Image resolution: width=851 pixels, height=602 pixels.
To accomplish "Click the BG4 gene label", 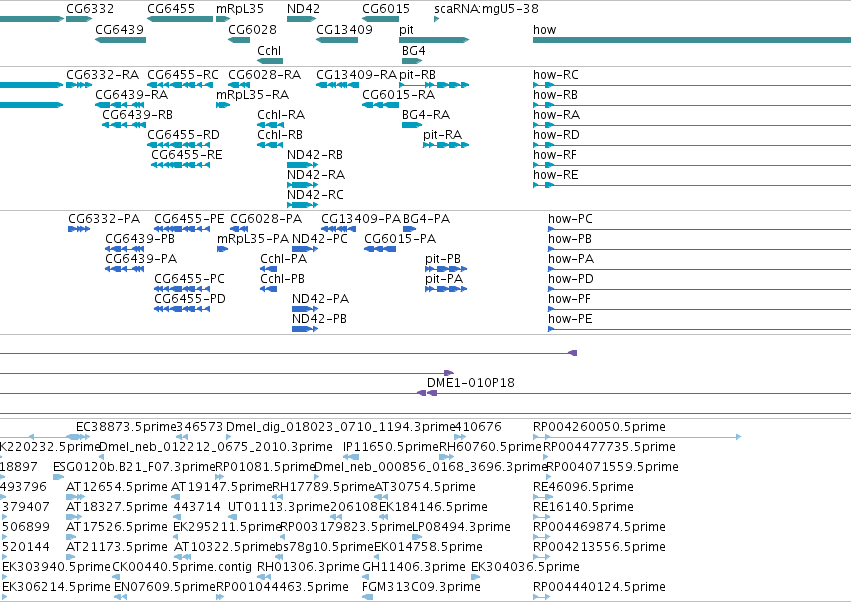I will (414, 50).
